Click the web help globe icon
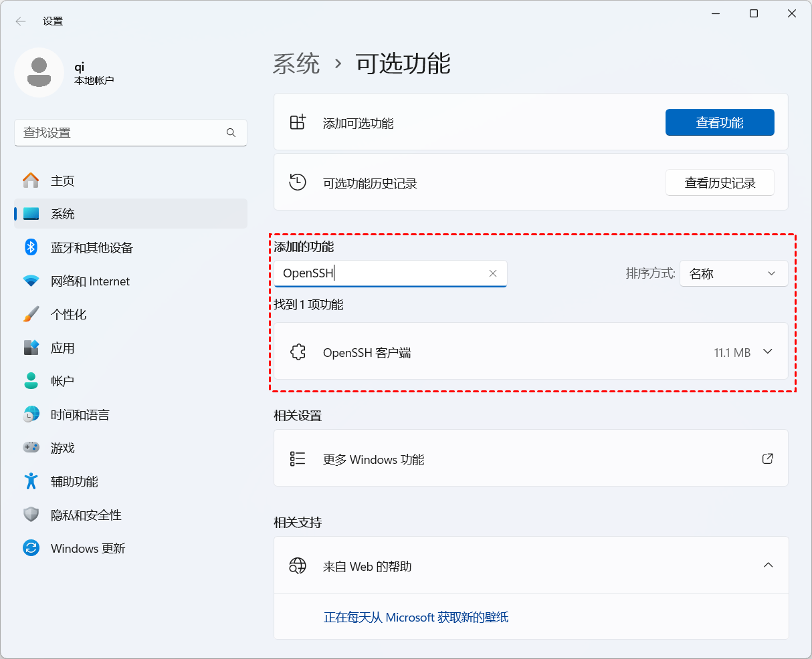Screen dimensions: 812x659 pos(298,565)
